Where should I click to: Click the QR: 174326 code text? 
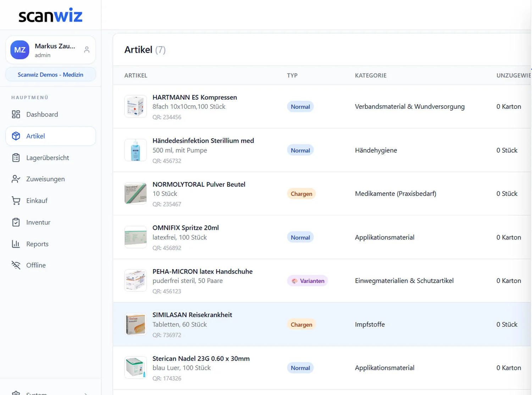(x=167, y=378)
